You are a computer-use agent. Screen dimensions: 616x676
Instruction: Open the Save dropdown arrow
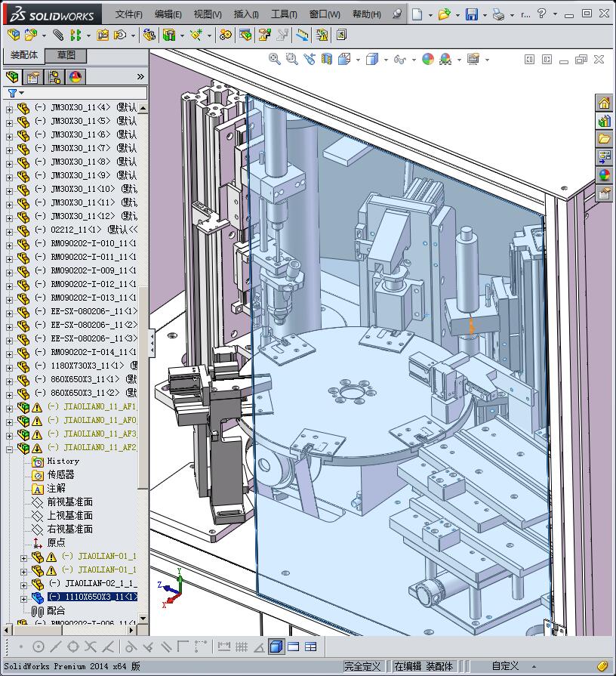485,15
